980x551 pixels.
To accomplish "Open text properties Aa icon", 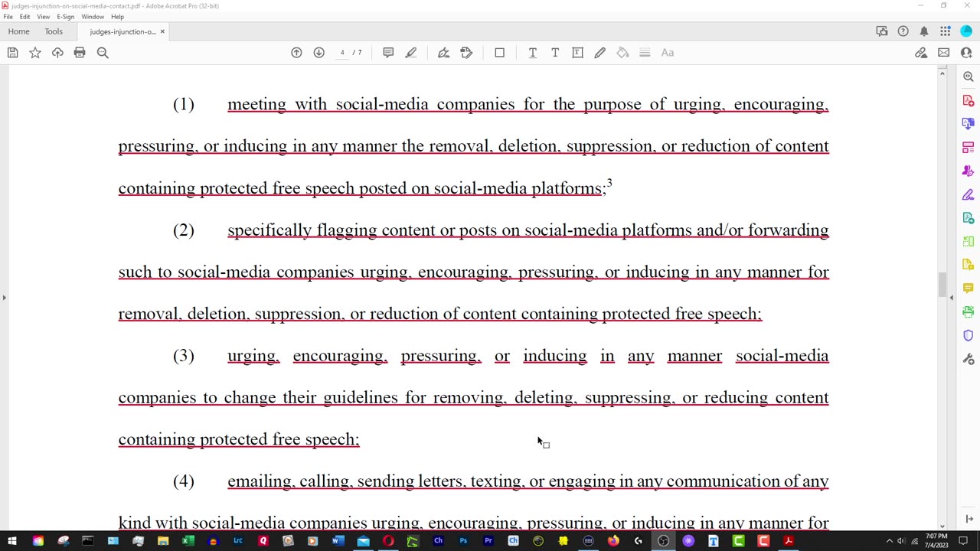I will pos(668,53).
